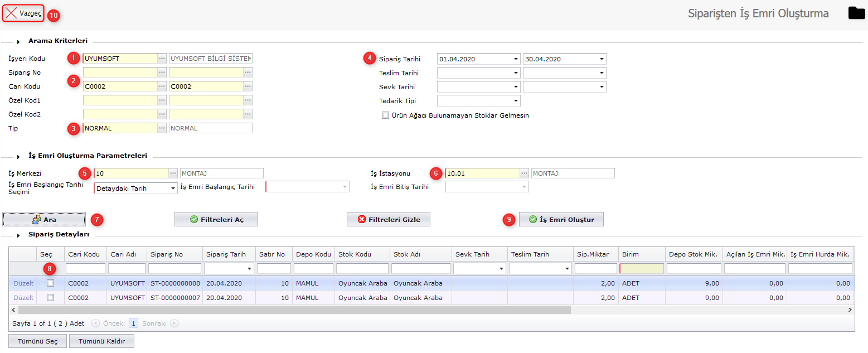Screen dimensions: 868x353
Task: Click Filtreleri Aç button
Action: pyautogui.click(x=216, y=219)
